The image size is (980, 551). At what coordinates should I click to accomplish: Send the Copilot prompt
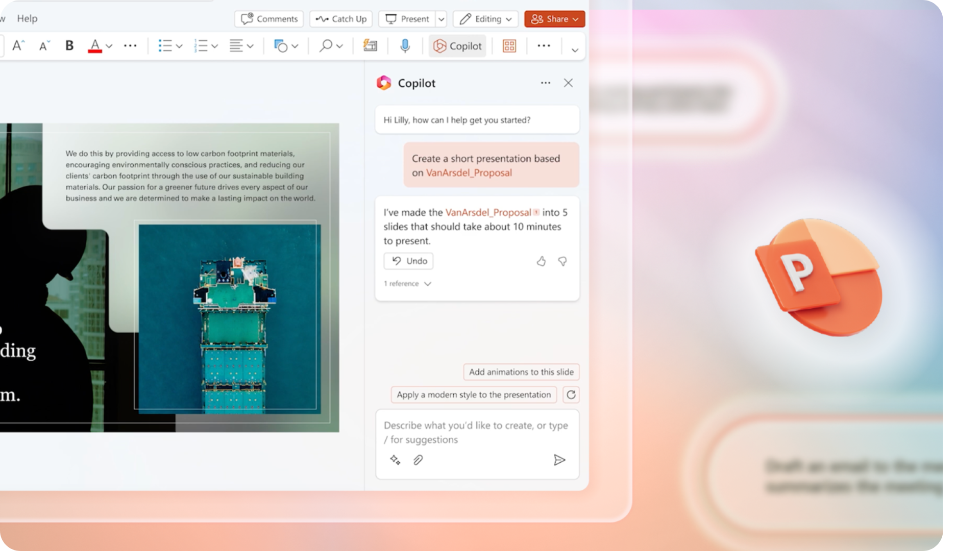559,460
